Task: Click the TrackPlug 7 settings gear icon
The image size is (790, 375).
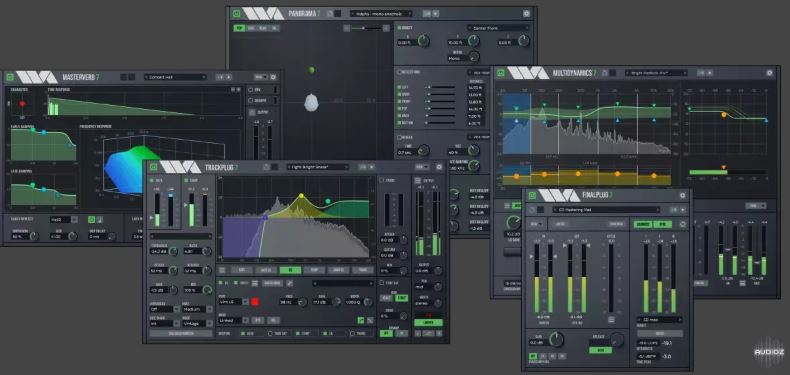Action: pos(439,167)
